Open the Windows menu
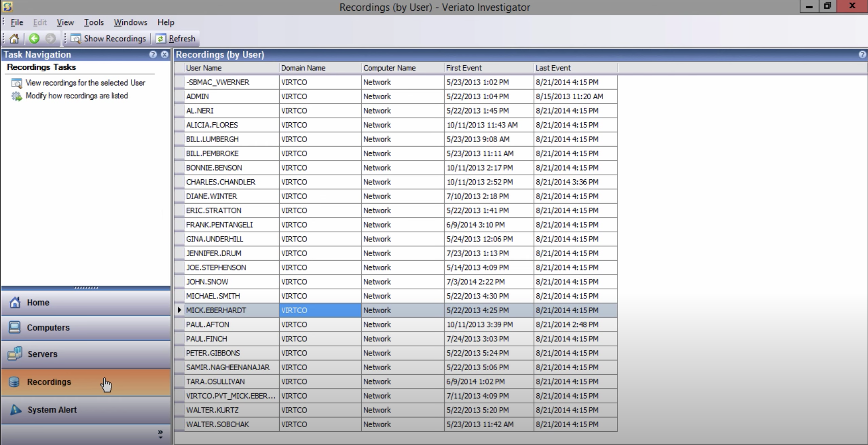Screen dimensions: 868x445 tap(130, 22)
